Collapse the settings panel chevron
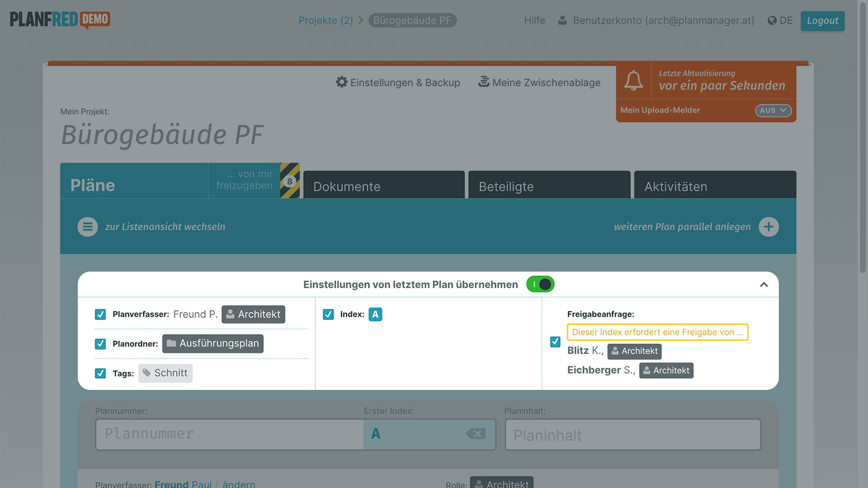This screenshot has height=488, width=868. point(764,285)
